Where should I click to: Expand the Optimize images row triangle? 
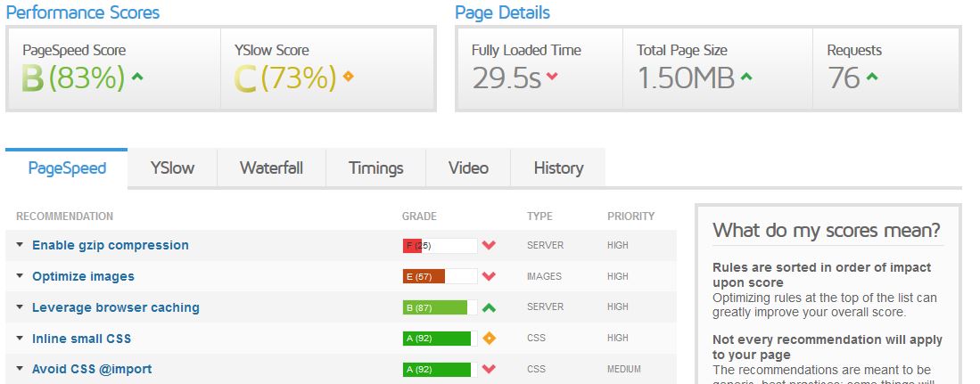pos(20,276)
